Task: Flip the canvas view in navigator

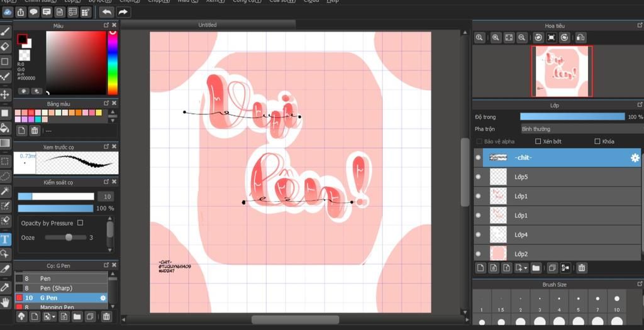Action: click(580, 37)
